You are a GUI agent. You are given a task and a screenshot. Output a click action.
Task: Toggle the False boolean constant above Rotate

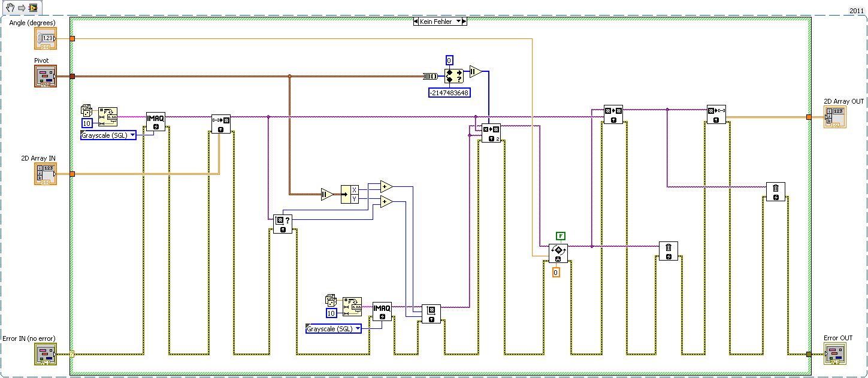pos(561,236)
